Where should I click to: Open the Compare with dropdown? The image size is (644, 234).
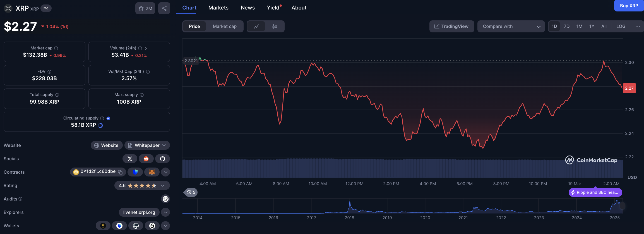tap(511, 27)
